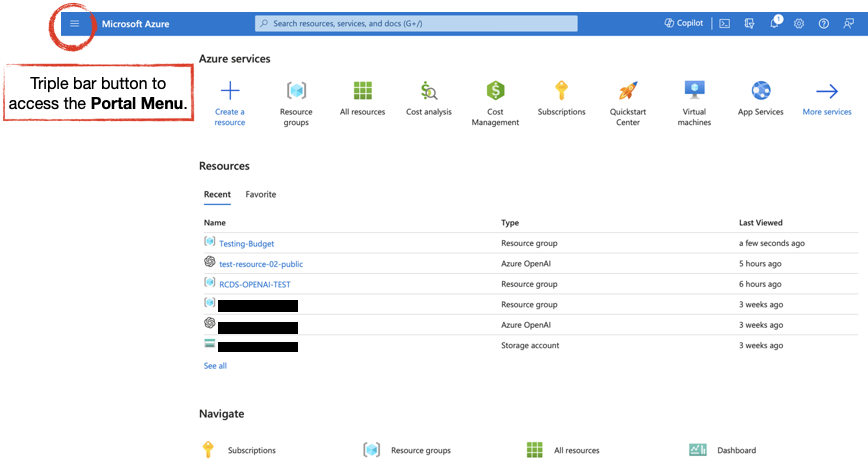Open All resources grid icon
Screen dimensions: 868x474
[362, 91]
